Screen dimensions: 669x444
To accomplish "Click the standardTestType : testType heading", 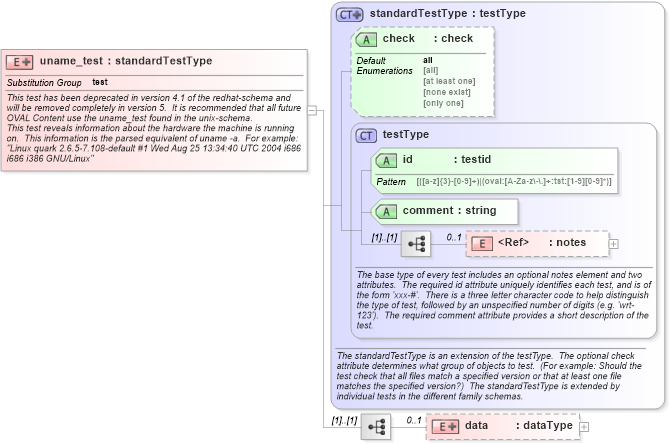I will click(x=448, y=14).
